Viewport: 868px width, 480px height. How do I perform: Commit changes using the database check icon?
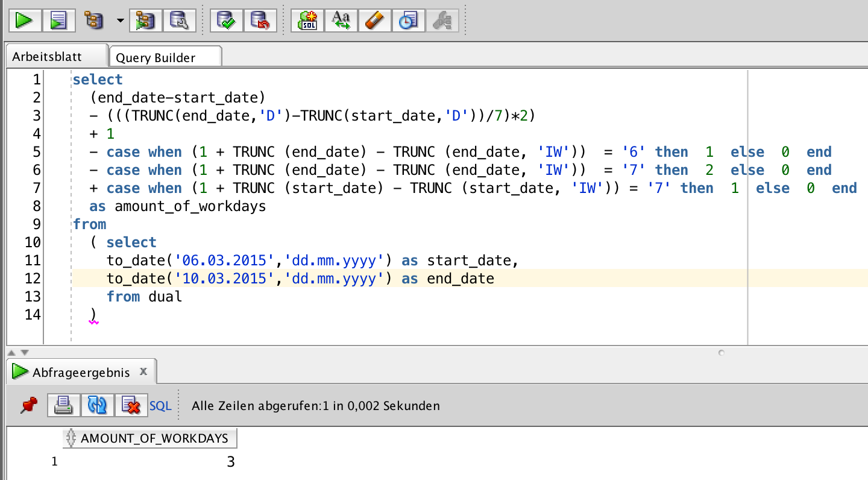226,20
